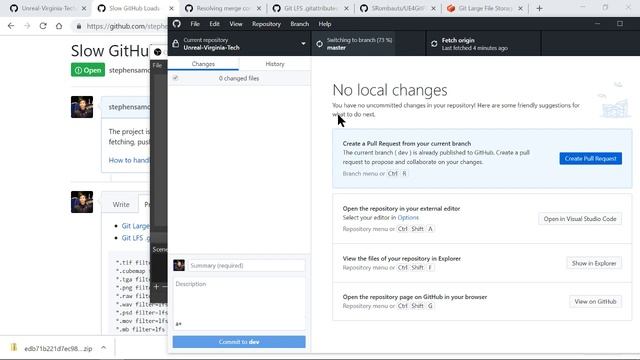Close the Unreal-Virginia-Tech browser tab
640x360 pixels.
(84, 8)
